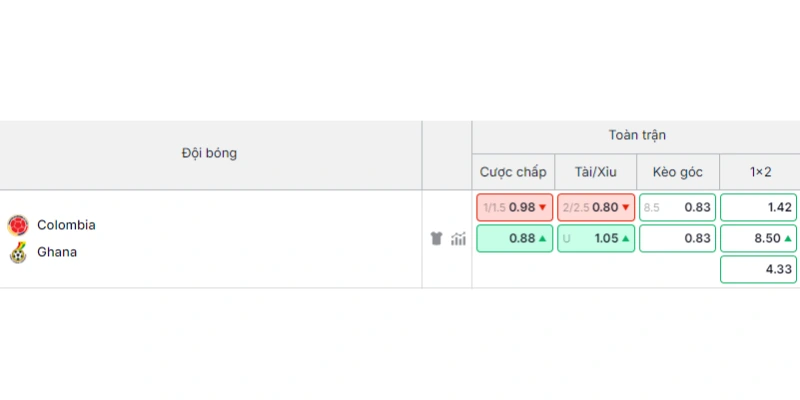Select handicap odds 0.88 for Ghana
The image size is (800, 400).
click(514, 238)
